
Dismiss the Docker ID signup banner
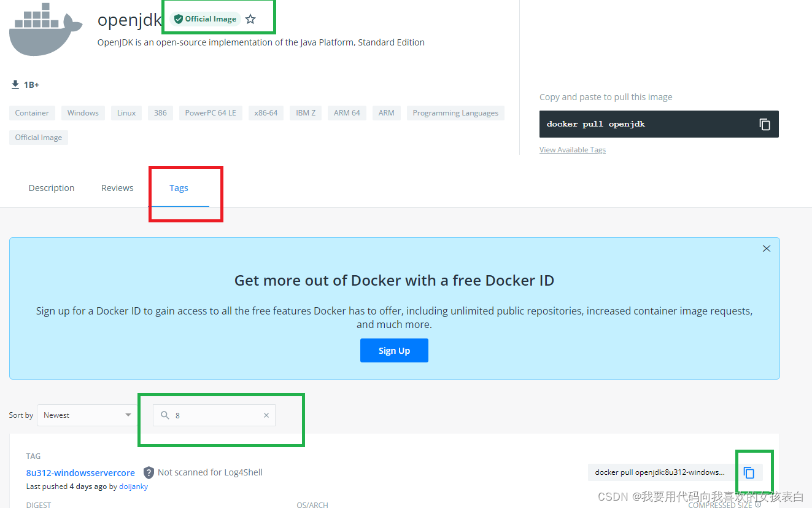tap(766, 248)
